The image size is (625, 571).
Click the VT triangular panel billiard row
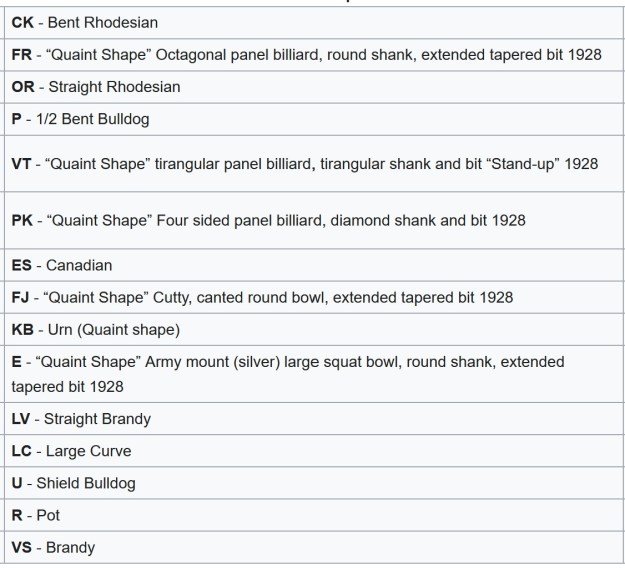304,163
